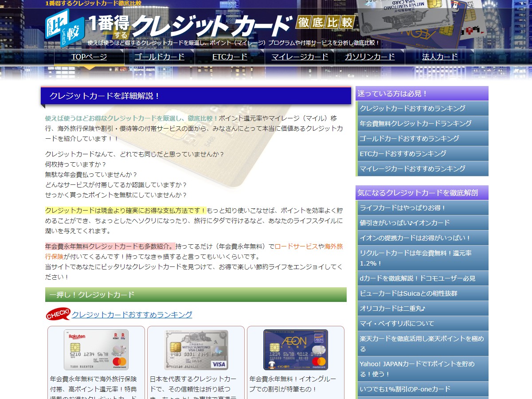
Task: Click pink highlighted 年会費永年無料クレジットカードも多数紹介 text
Action: [110, 246]
